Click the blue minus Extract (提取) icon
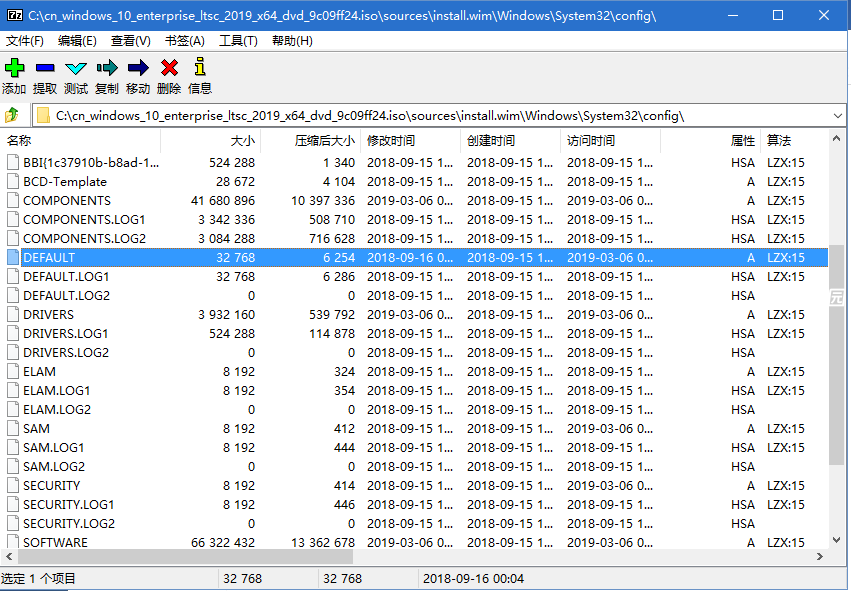 click(45, 68)
